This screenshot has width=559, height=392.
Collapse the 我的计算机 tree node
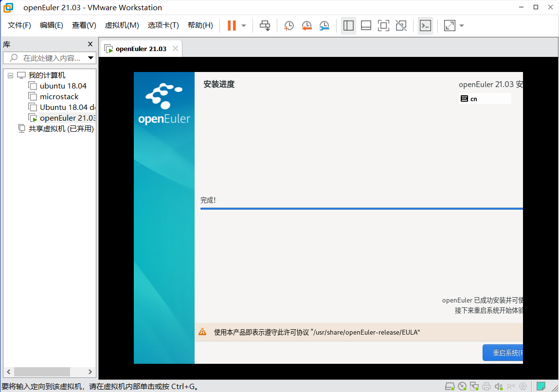(x=10, y=75)
